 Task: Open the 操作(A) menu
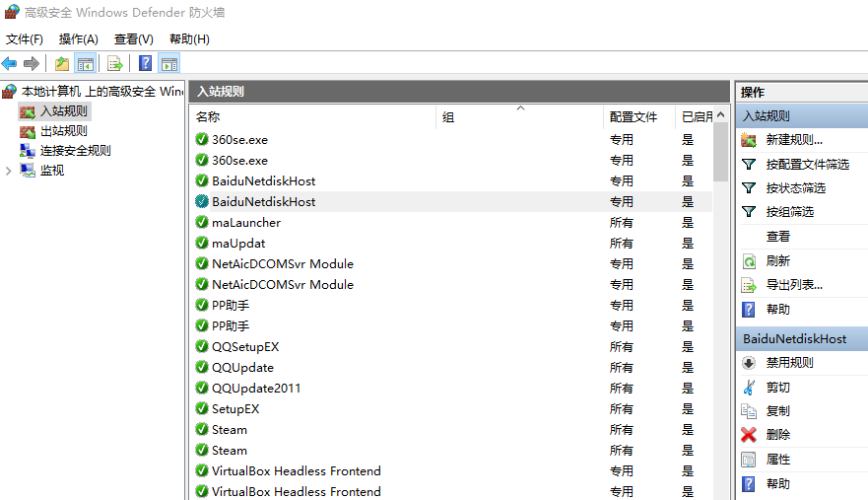(x=79, y=39)
